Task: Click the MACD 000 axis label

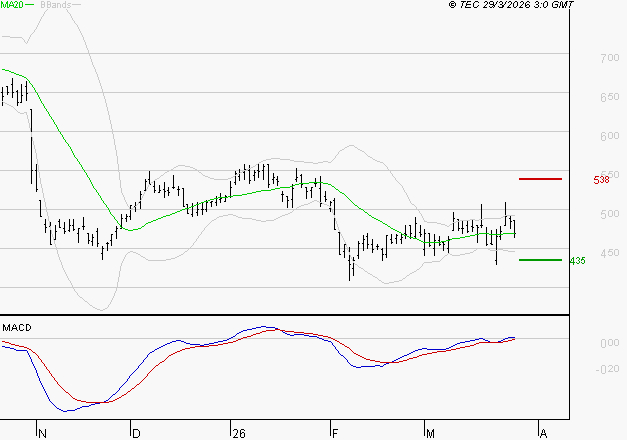Action: (x=610, y=343)
